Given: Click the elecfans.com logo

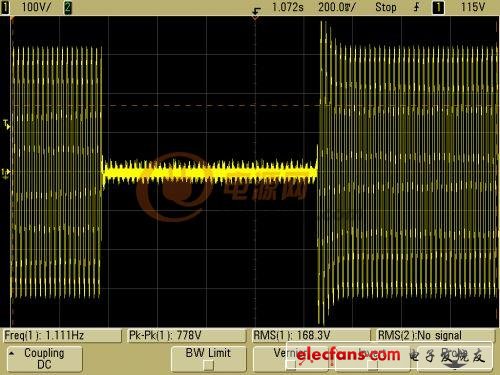Looking at the screenshot, I should coord(348,354).
